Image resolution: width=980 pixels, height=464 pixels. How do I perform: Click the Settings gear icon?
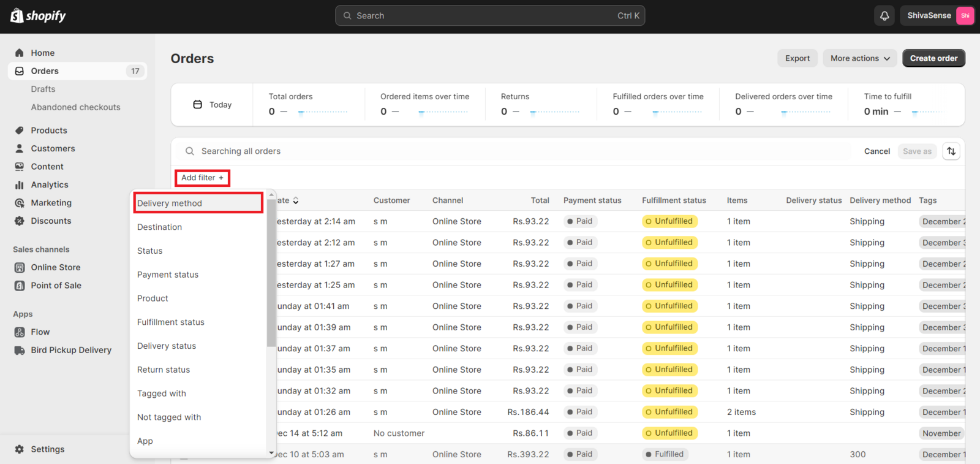tap(20, 449)
